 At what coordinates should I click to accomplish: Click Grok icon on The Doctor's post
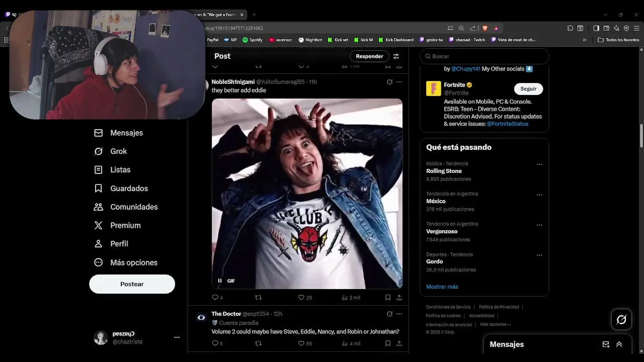coord(389,314)
